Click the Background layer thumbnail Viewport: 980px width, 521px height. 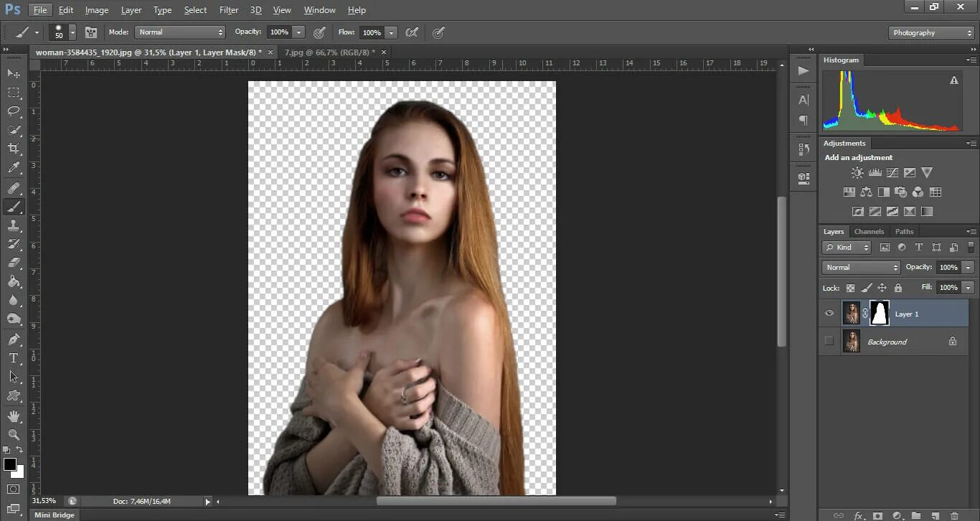(852, 341)
